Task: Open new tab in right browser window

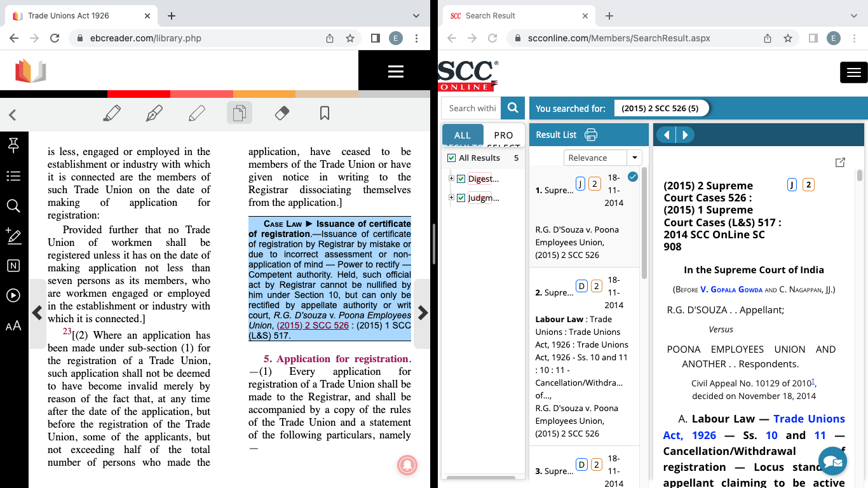Action: [609, 15]
